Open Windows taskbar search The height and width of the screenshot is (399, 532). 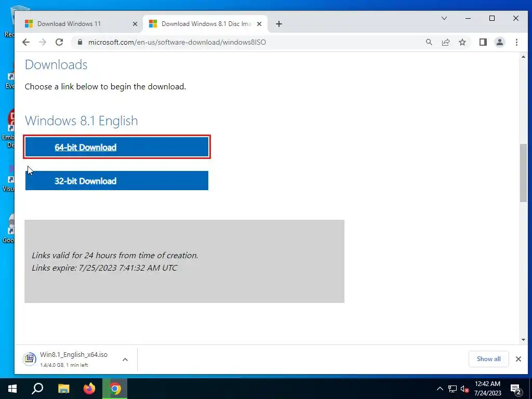tap(37, 389)
